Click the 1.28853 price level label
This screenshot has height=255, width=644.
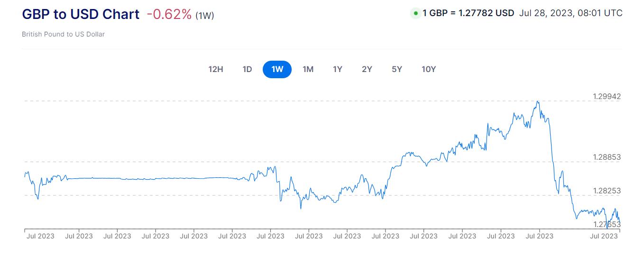coord(607,157)
